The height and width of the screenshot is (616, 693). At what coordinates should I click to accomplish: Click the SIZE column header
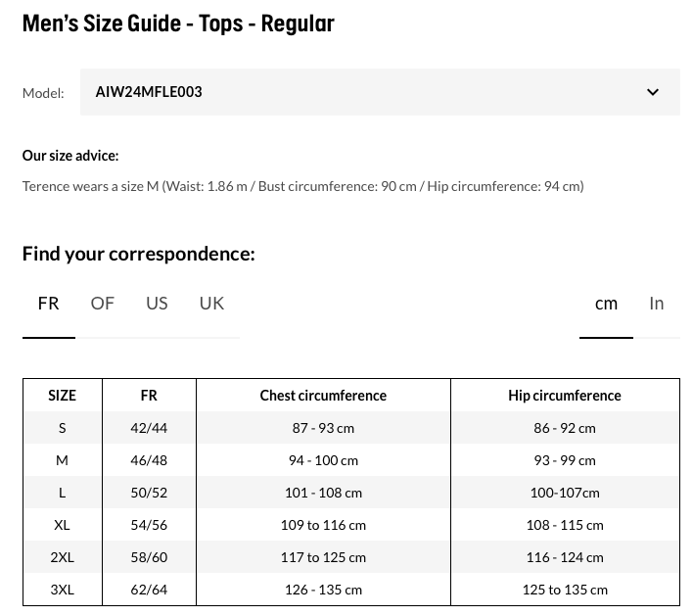point(63,396)
